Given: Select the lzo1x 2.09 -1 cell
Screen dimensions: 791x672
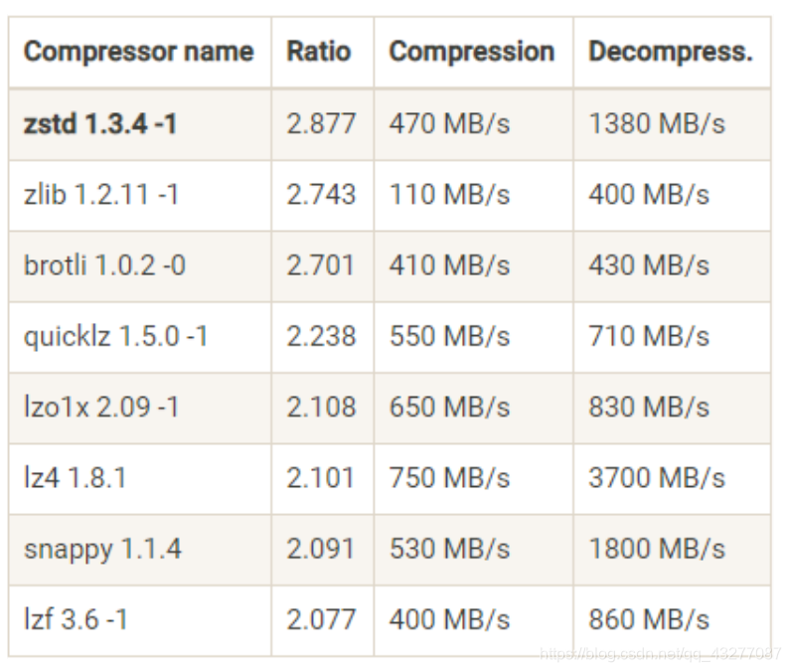Looking at the screenshot, I should point(139,408).
